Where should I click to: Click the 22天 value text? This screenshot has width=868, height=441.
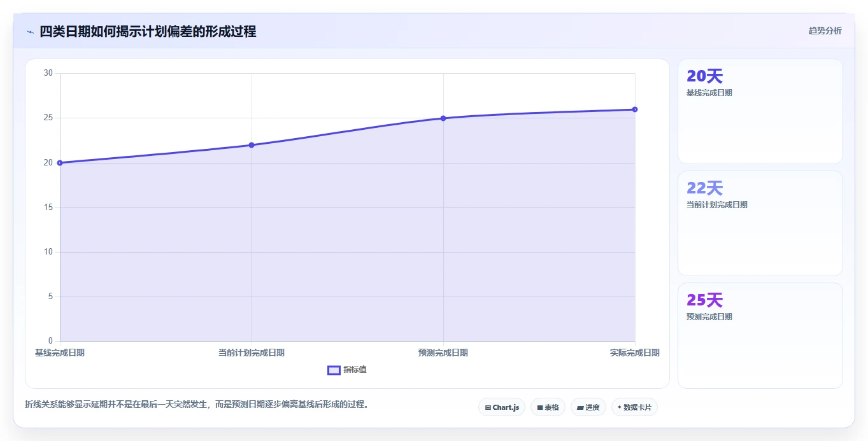coord(705,188)
